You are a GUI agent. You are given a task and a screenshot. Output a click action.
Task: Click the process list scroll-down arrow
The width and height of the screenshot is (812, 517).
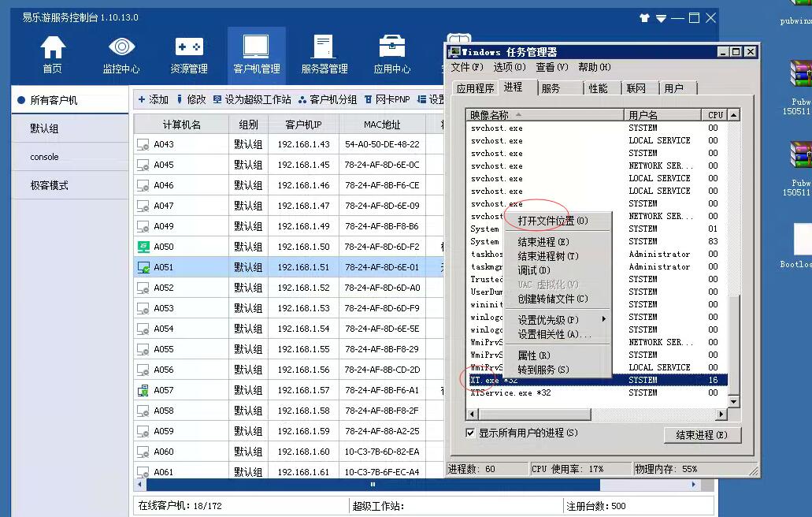(x=733, y=401)
